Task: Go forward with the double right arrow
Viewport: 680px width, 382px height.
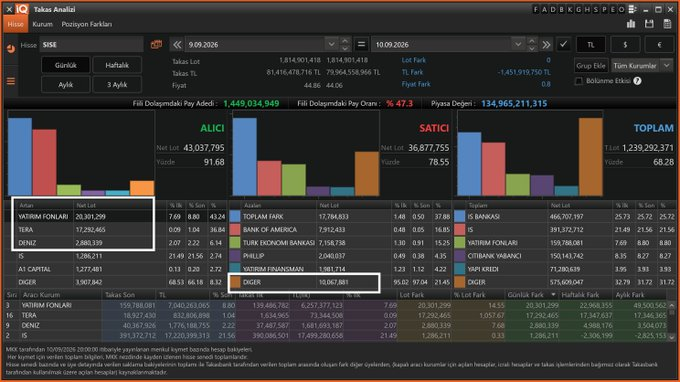Action: pyautogui.click(x=546, y=44)
